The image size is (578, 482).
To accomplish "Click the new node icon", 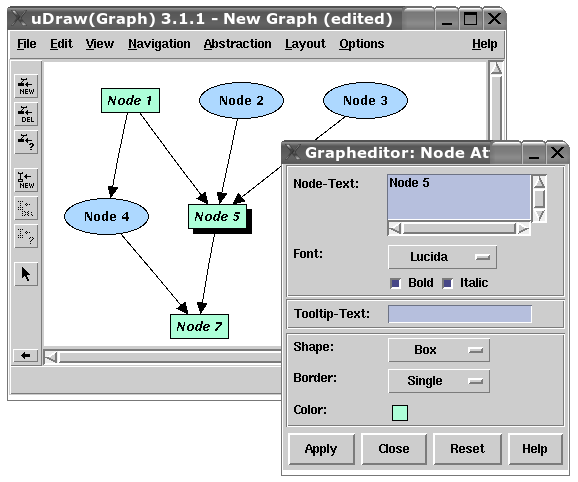I will (x=26, y=86).
